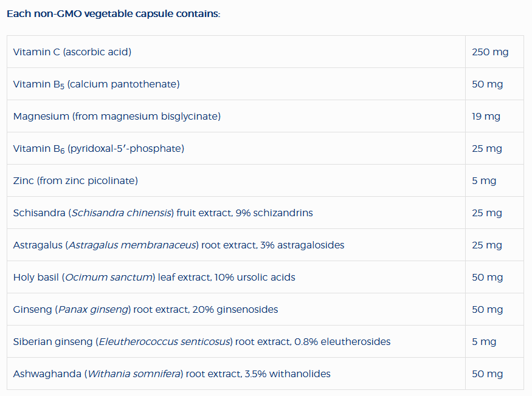Select the Siberian ginseng ingredient row

[202, 341]
